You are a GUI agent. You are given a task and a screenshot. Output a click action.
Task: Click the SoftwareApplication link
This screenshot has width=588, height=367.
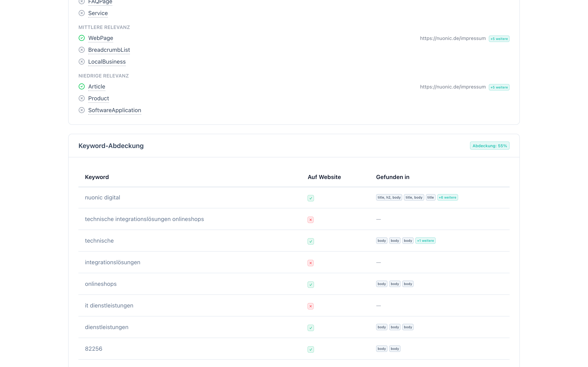[x=115, y=110]
